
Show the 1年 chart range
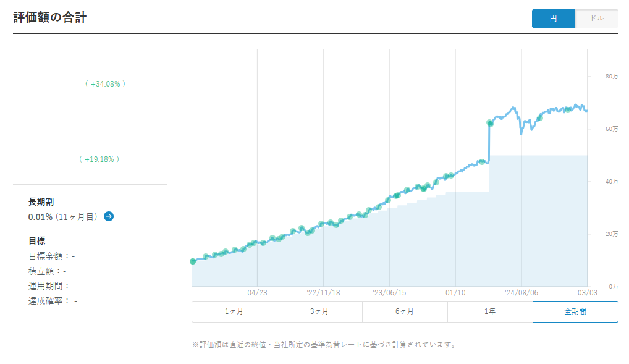[490, 311]
